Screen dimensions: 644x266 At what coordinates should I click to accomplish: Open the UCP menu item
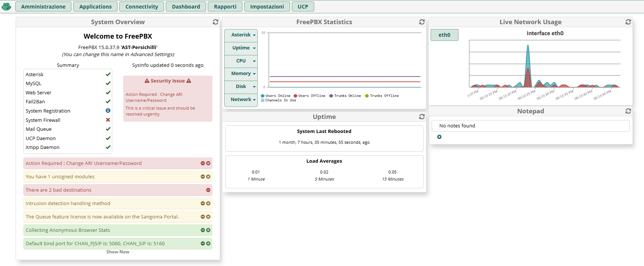pos(303,7)
